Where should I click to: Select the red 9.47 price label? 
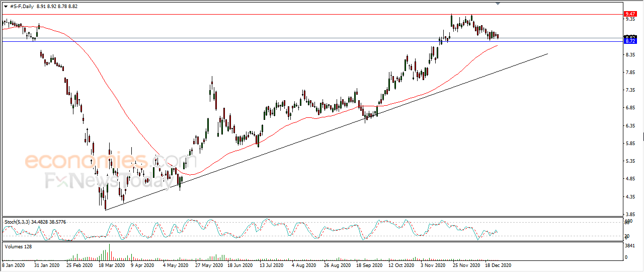pos(629,14)
